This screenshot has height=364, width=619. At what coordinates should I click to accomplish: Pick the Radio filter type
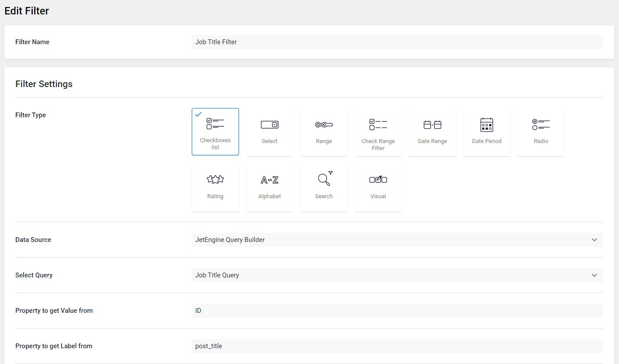coord(541,133)
